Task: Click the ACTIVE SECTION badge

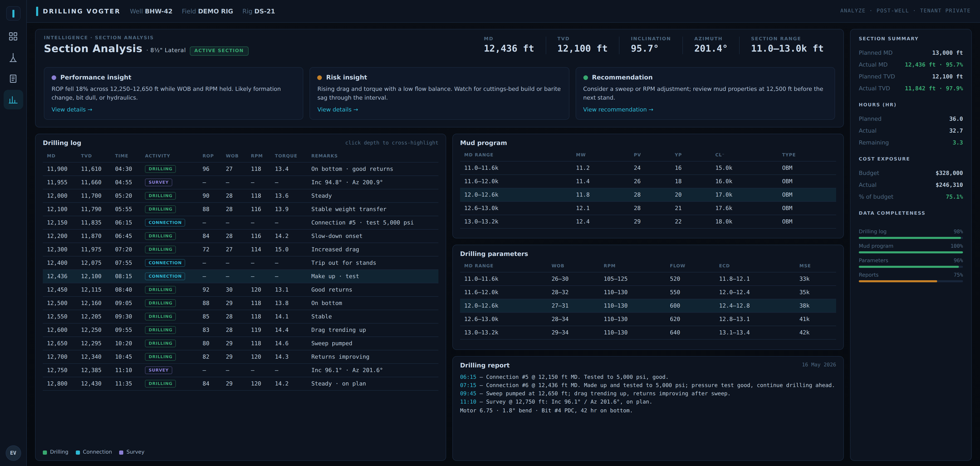Action: (x=219, y=50)
